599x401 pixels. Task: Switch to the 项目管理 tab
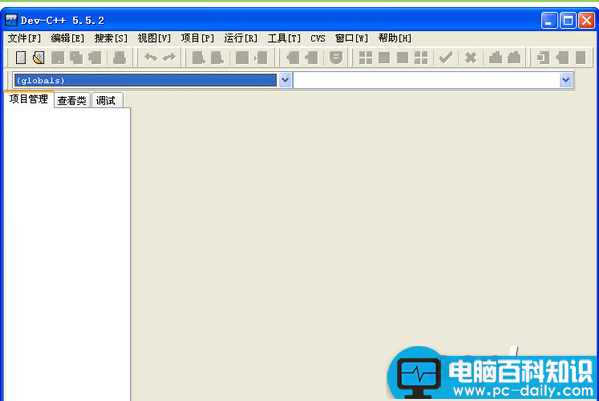(x=29, y=99)
